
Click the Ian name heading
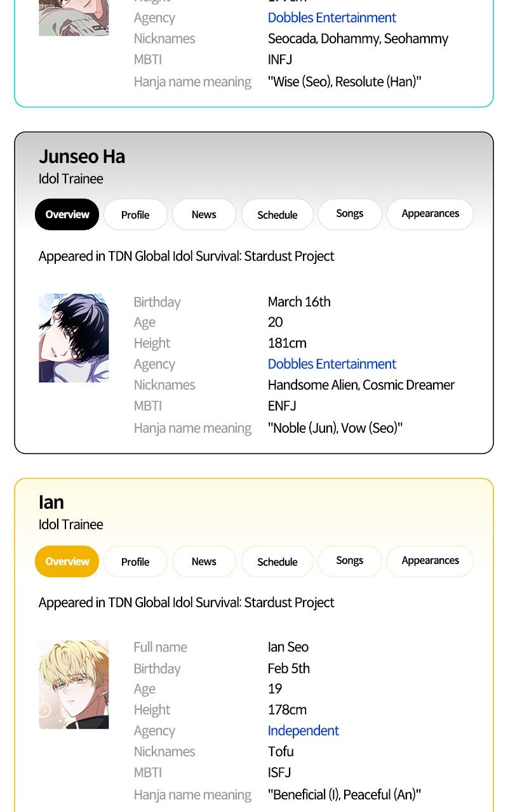tap(51, 502)
